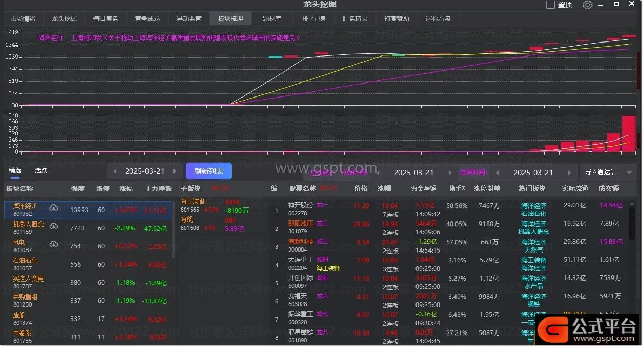Sort stocks by 换手Z column header
This screenshot has height=347, width=644.
pos(457,189)
